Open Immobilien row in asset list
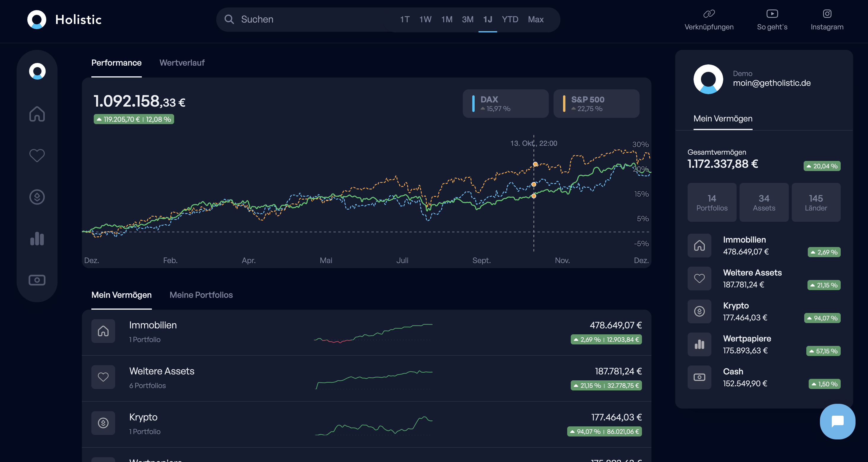This screenshot has height=462, width=868. (x=366, y=333)
